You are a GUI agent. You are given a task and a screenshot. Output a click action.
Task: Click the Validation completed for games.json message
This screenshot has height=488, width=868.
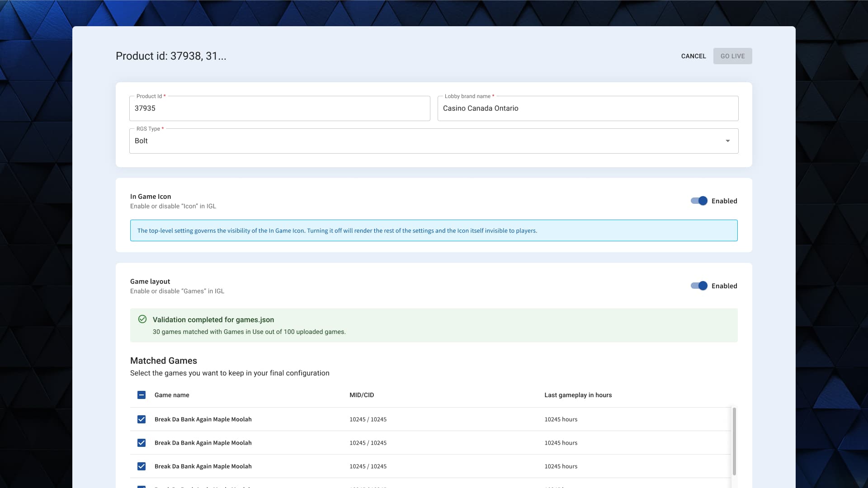click(213, 319)
